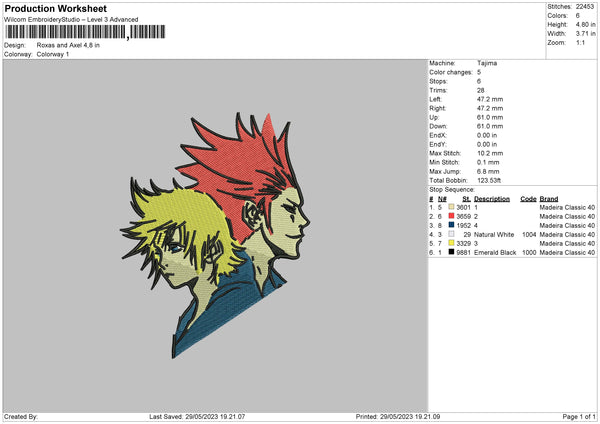Click the Stitches value 22453
This screenshot has width=600, height=424.
pos(585,7)
